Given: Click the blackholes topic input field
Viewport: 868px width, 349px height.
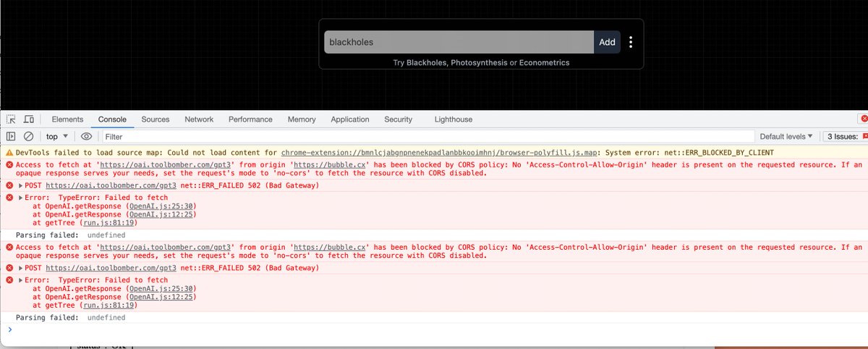Looking at the screenshot, I should point(459,42).
